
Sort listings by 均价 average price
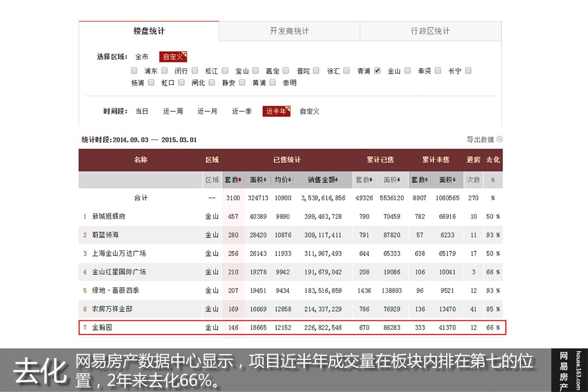(x=289, y=180)
